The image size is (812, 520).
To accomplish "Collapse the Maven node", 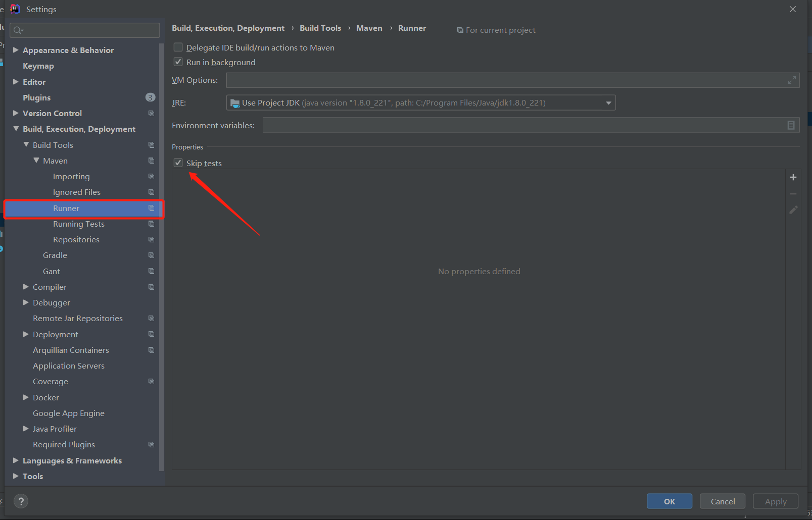I will (x=36, y=161).
